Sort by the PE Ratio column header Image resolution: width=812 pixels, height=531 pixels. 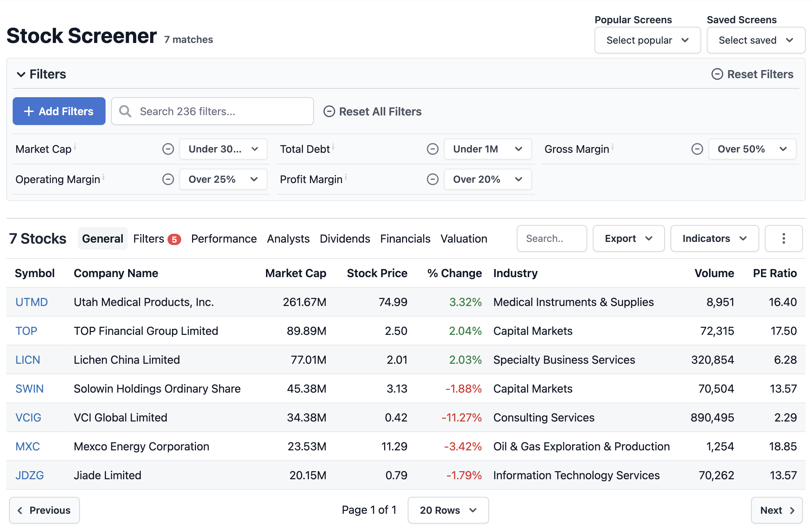pyautogui.click(x=775, y=273)
